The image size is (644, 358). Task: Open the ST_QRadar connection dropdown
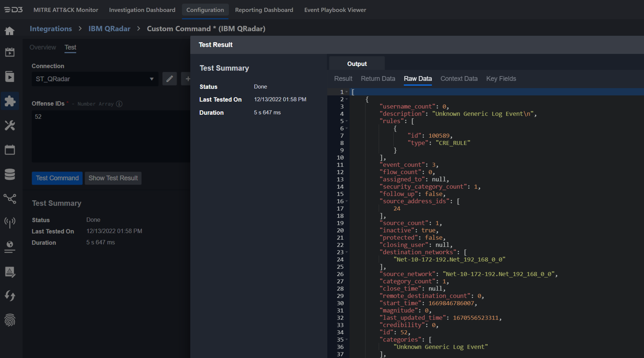click(x=95, y=79)
